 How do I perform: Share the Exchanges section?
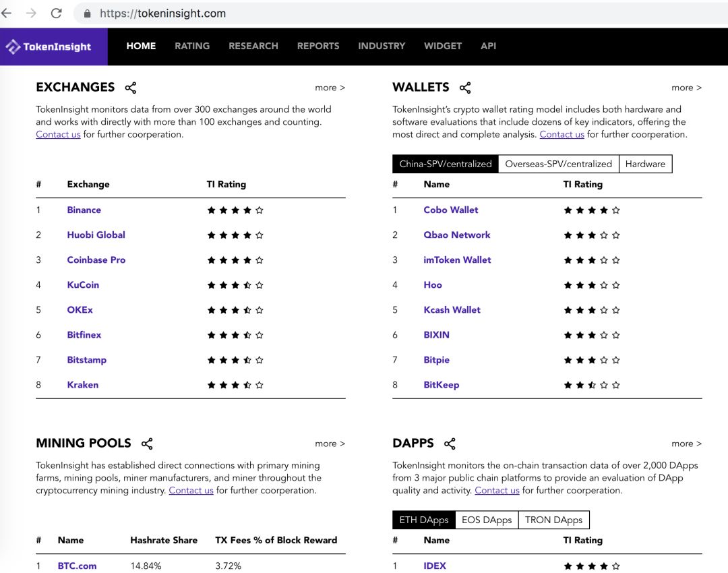(x=131, y=88)
